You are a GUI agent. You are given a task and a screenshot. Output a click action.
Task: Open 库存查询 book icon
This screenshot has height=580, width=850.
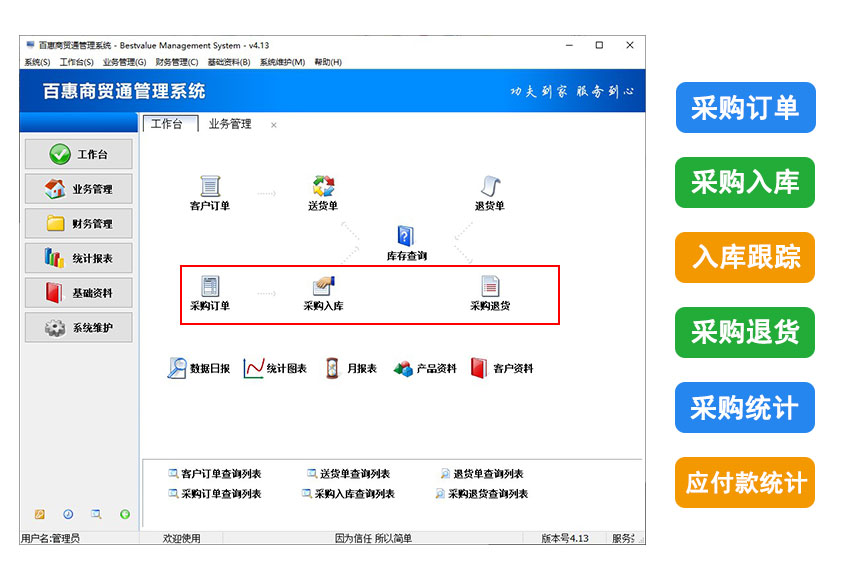click(x=405, y=236)
